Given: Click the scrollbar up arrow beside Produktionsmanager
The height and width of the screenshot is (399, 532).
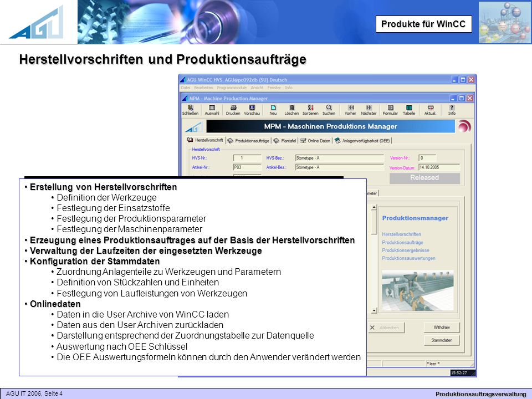Looking at the screenshot, I should tap(374, 207).
